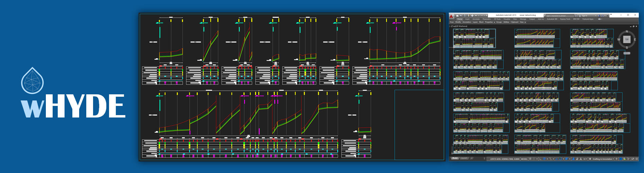Add new layout with plus tab
This screenshot has width=644, height=173.
pos(471,158)
